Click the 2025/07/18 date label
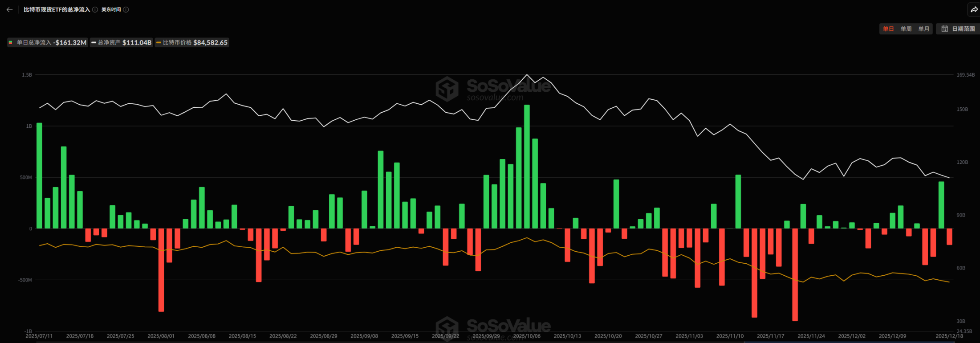Screen dimensions: 980x343 80,336
